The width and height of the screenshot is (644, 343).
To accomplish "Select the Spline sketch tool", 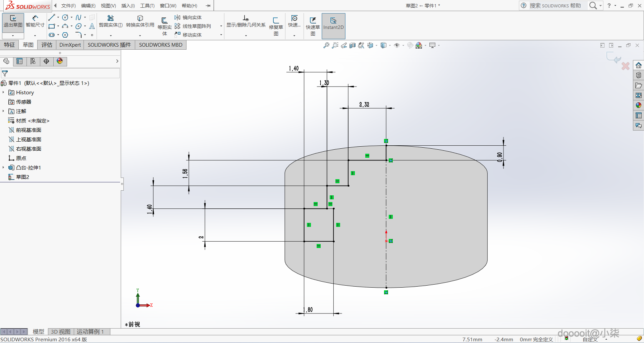I will click(x=78, y=17).
